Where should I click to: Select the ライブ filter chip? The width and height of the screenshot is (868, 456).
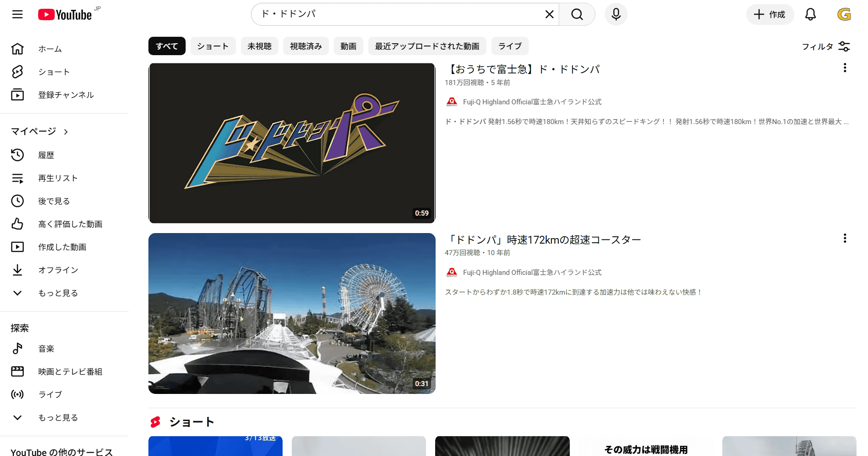pyautogui.click(x=510, y=46)
